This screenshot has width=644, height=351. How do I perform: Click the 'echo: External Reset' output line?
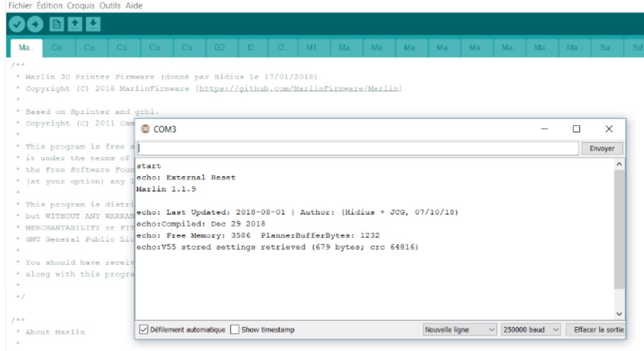pyautogui.click(x=186, y=177)
